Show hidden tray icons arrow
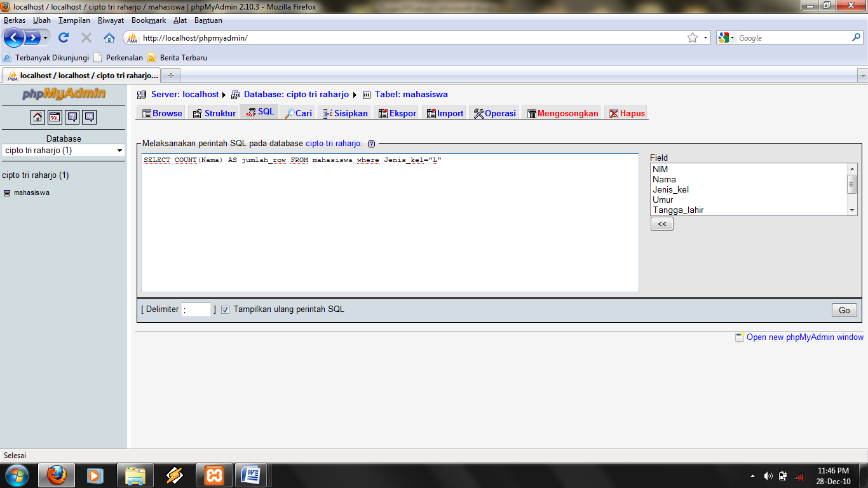 pyautogui.click(x=753, y=476)
